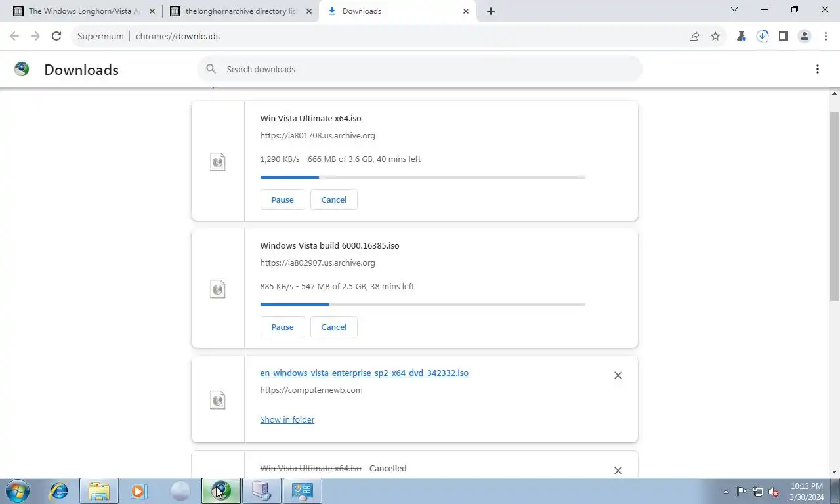Click the silver sphere taskbar icon
This screenshot has height=504, width=840.
click(180, 491)
